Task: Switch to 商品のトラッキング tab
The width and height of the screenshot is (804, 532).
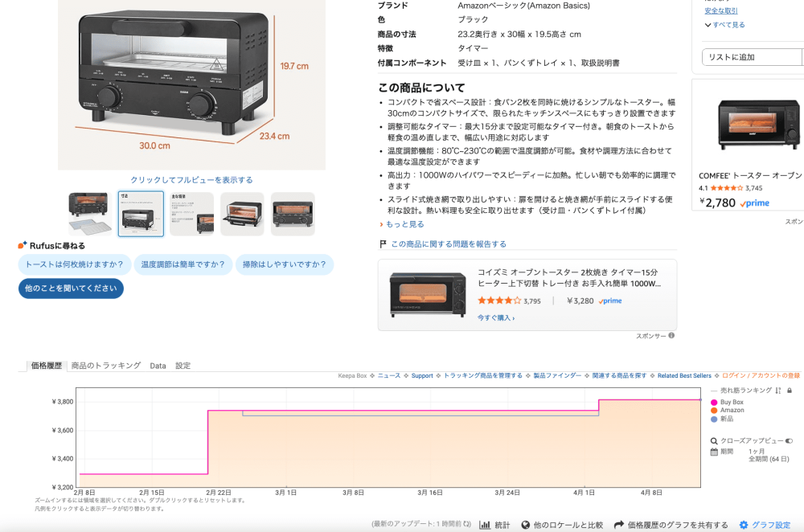Action: [105, 366]
